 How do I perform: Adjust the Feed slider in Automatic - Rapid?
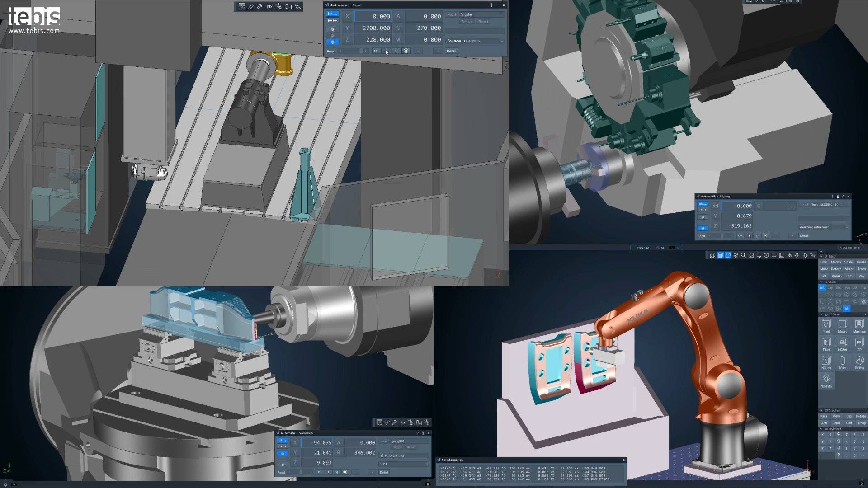coord(354,51)
